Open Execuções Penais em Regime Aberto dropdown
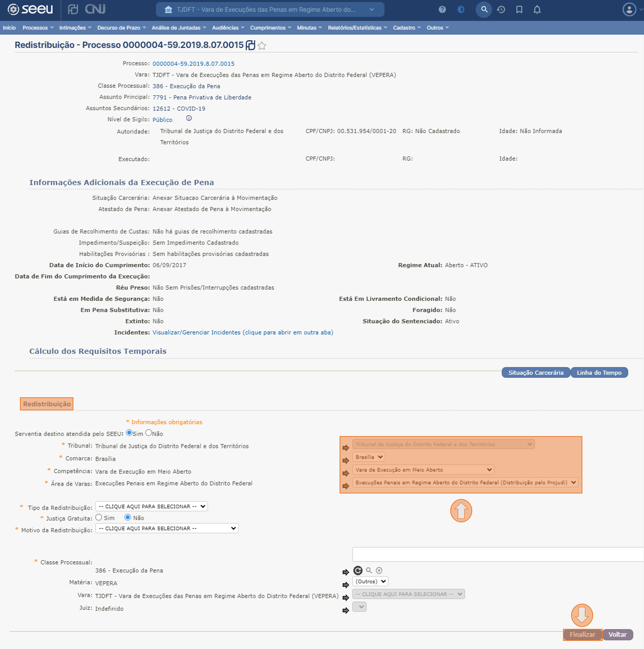 pyautogui.click(x=465, y=482)
